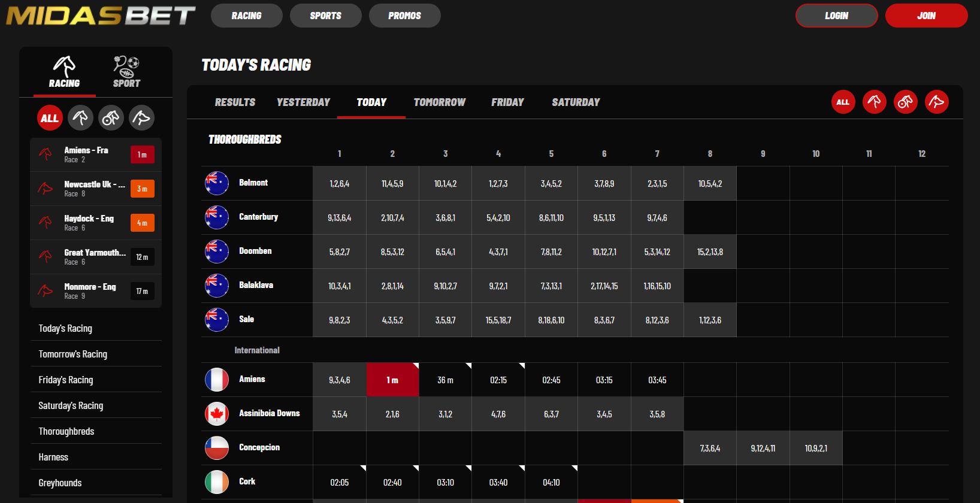Click Canterbury race 2 result 2,10,7,4

tap(392, 217)
